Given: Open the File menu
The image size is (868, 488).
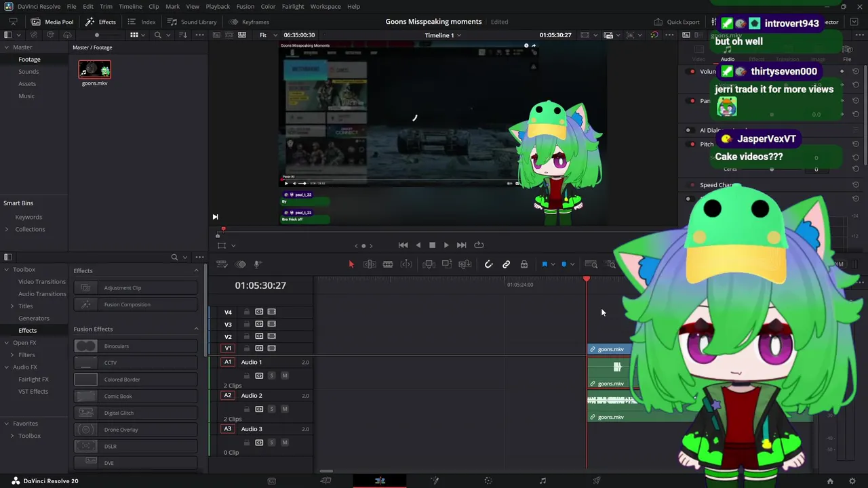Looking at the screenshot, I should coord(71,6).
